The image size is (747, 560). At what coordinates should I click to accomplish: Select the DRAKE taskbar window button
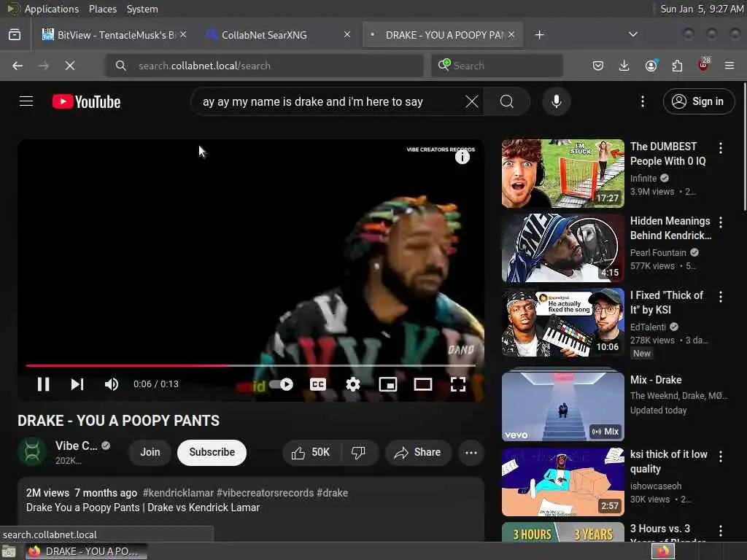click(86, 551)
